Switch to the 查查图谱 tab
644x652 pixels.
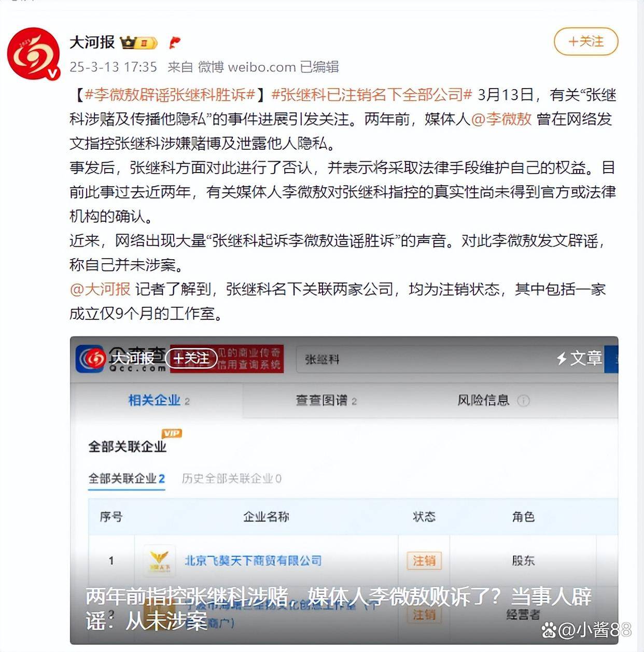[326, 400]
